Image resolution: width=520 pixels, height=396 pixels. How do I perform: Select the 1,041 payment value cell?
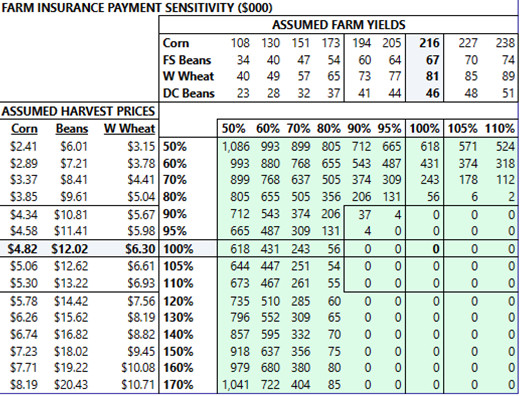[235, 385]
